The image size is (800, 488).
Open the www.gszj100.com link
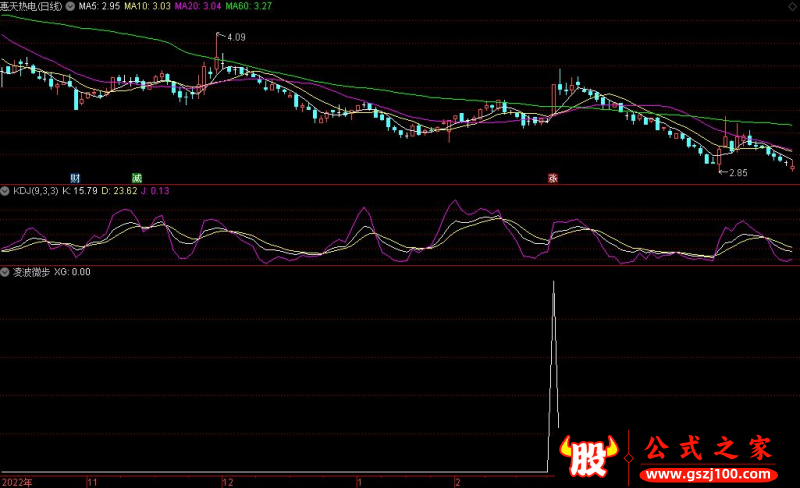tap(705, 472)
